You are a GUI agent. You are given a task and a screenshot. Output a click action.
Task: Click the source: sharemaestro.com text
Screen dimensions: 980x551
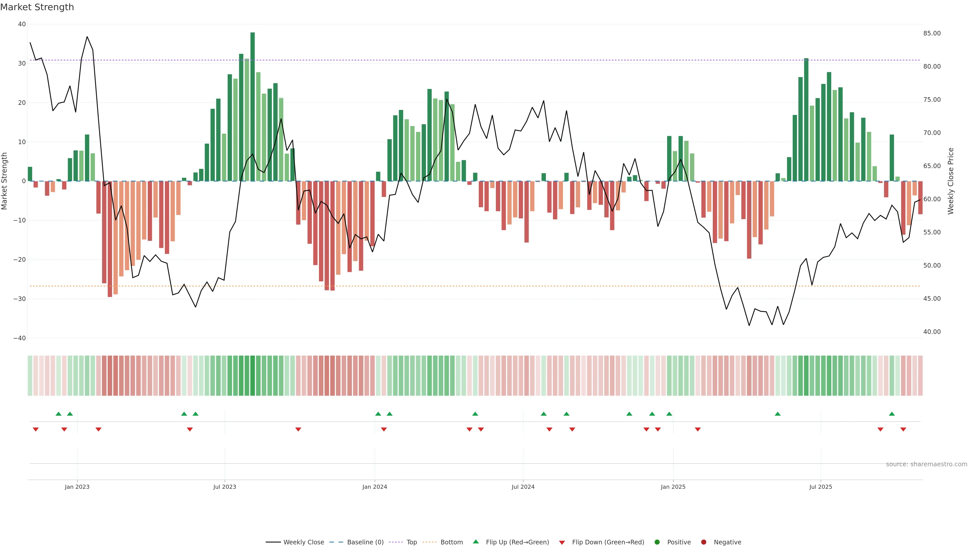click(926, 464)
